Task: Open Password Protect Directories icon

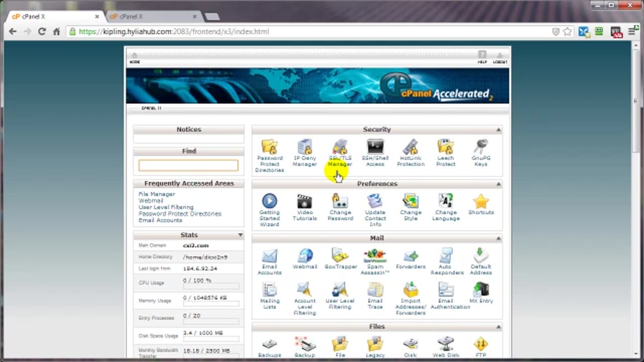Action: pyautogui.click(x=269, y=147)
